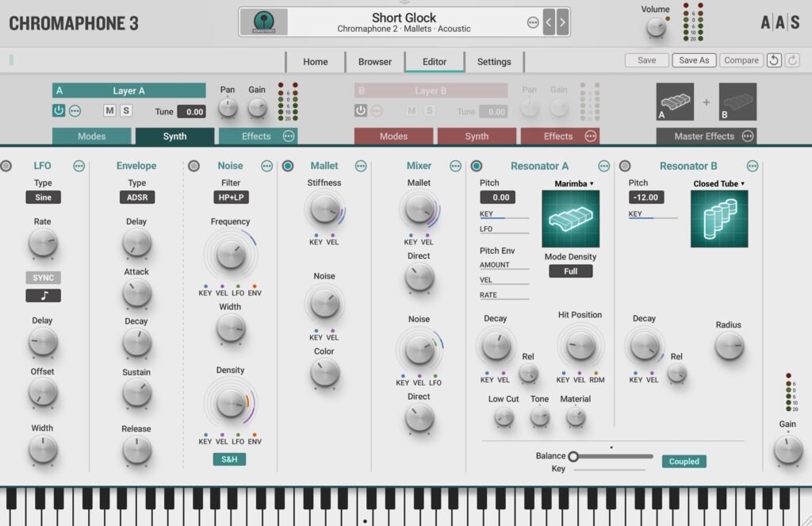Enable the Noise module power toggle
812x526 pixels.
pos(193,166)
